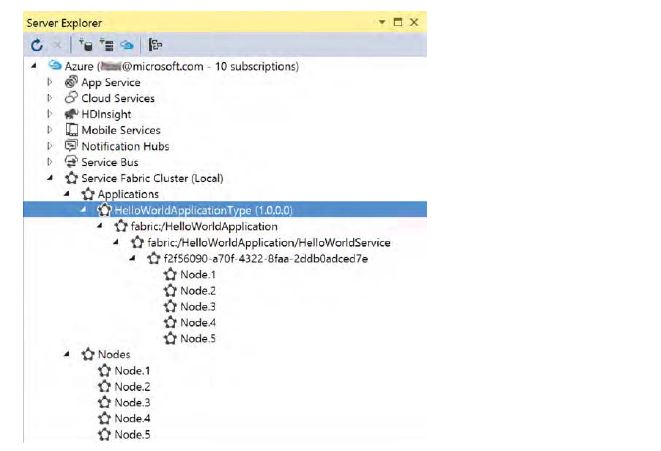Screen dimensions: 661x451
Task: Click Connect to Server toolbar icon
Action: pyautogui.click(x=106, y=45)
